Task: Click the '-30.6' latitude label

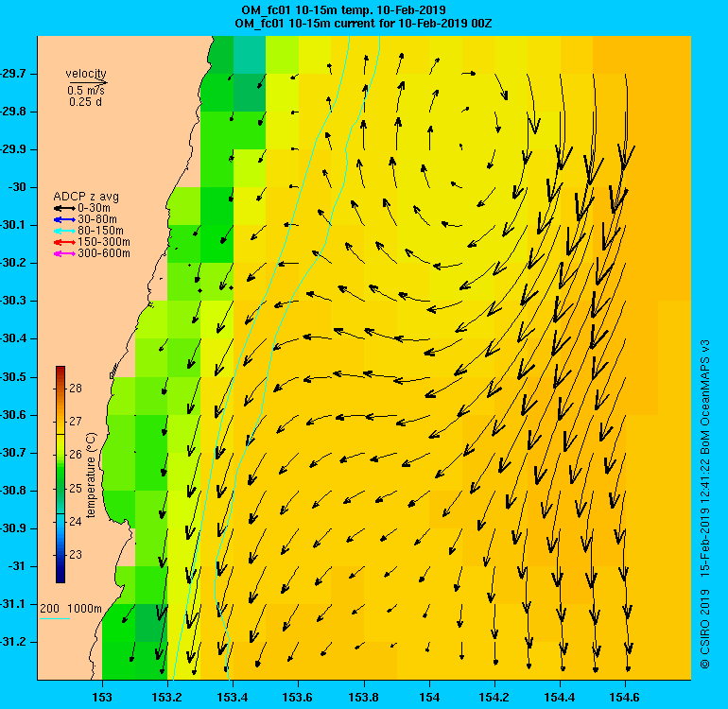Action: coord(13,415)
